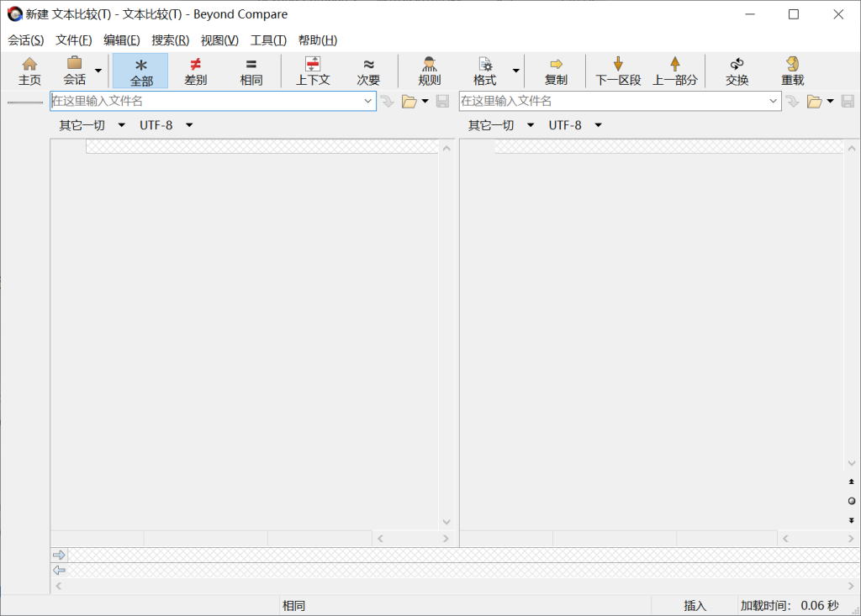The width and height of the screenshot is (861, 616).
Task: Click the left pane grey curved-arrow icon
Action: [388, 101]
